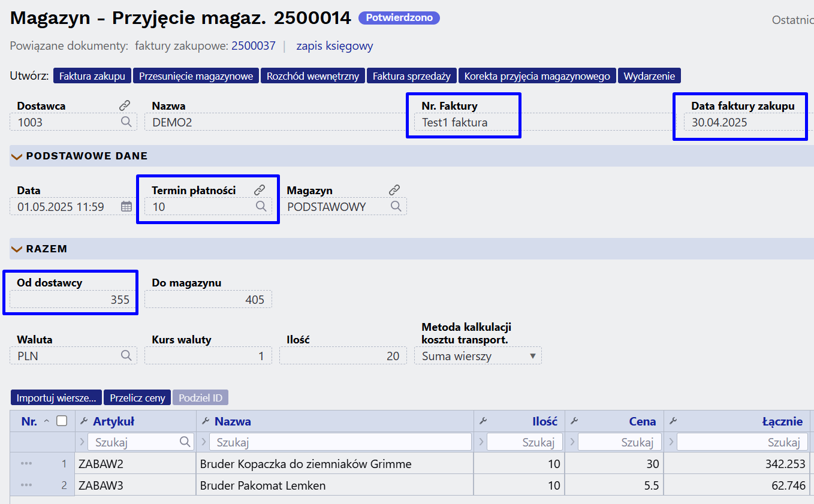Create a Faktura zakupu document
814x504 pixels.
(x=92, y=76)
